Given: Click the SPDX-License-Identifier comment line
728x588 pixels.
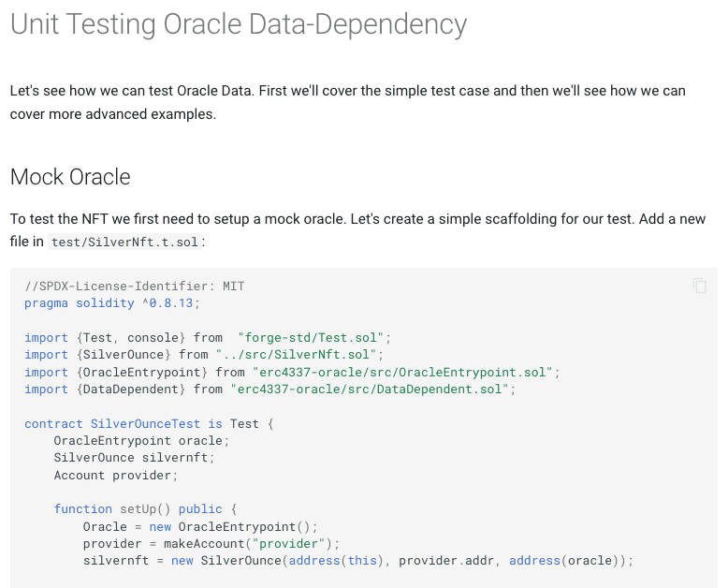Looking at the screenshot, I should coord(135,286).
